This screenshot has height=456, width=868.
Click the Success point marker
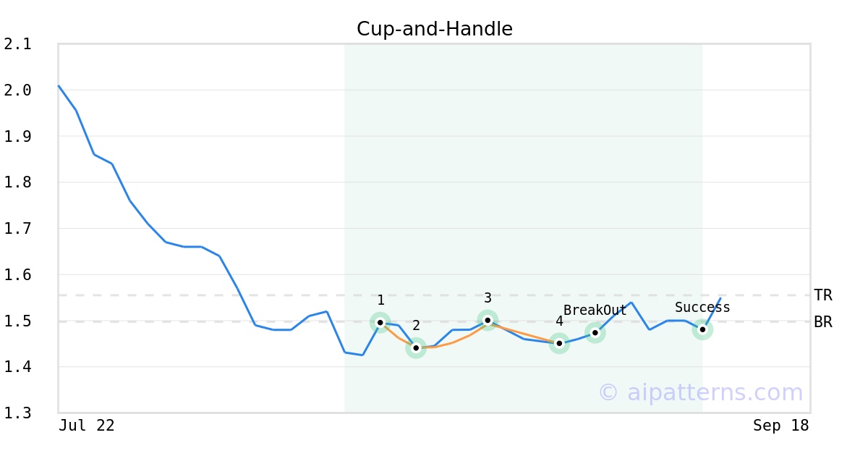[x=702, y=329]
